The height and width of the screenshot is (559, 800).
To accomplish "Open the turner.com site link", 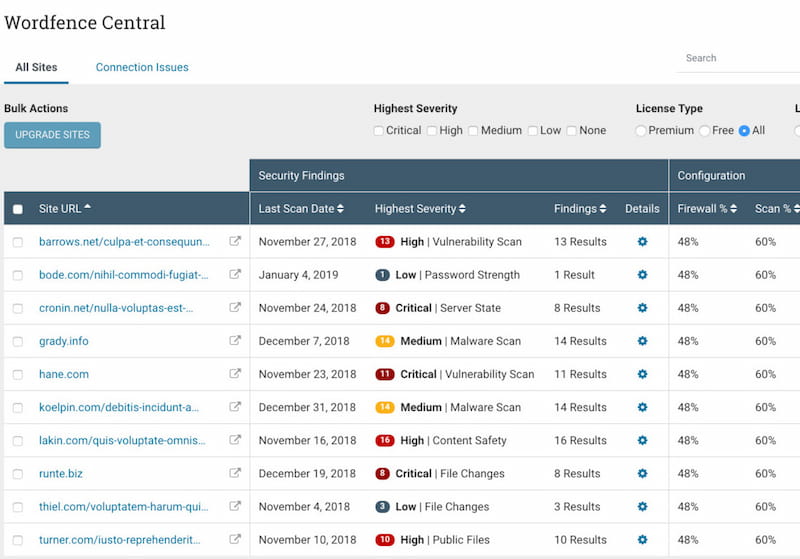I will point(119,540).
